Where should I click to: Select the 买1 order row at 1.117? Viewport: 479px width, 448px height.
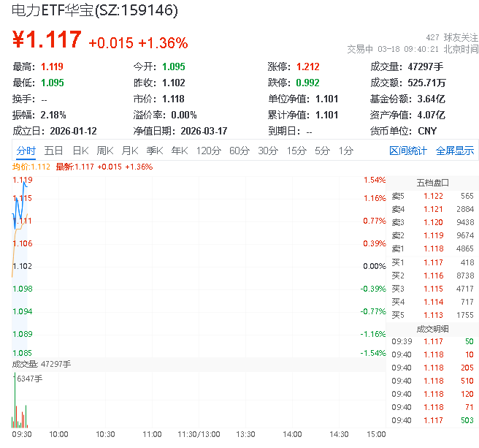coord(432,262)
